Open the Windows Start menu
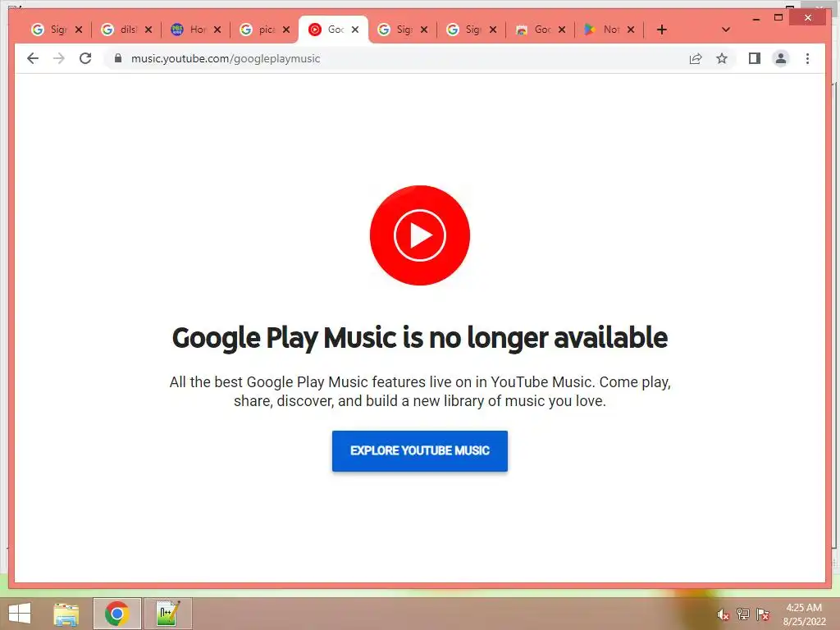 (20, 614)
